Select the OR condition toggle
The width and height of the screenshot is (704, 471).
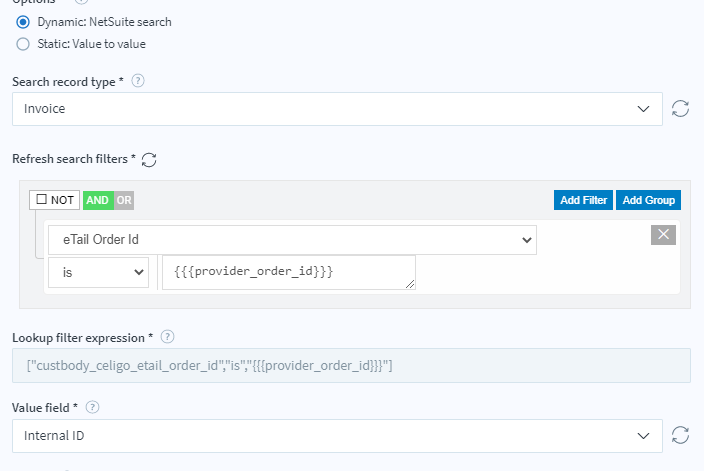(124, 200)
